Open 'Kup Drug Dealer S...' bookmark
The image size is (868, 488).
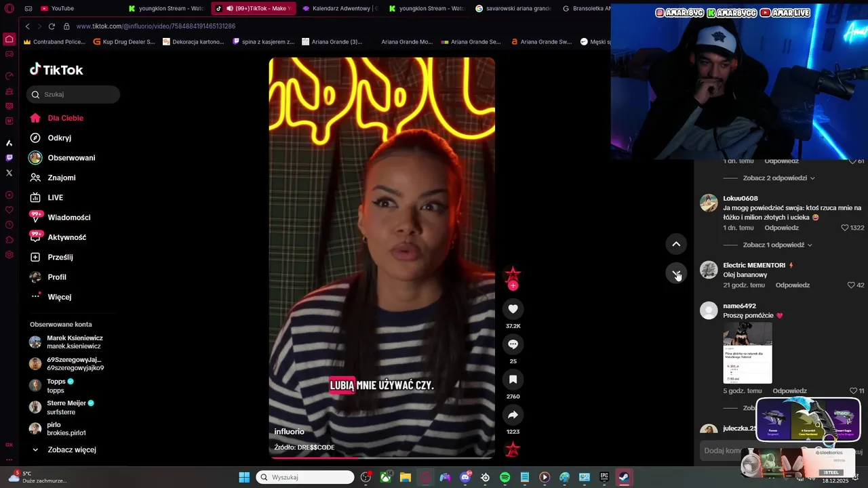[124, 41]
